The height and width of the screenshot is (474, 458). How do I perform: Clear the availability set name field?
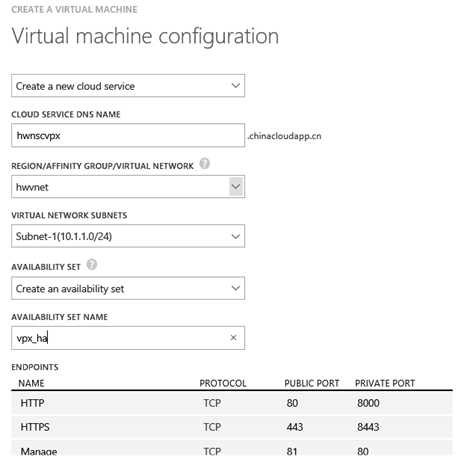click(233, 338)
